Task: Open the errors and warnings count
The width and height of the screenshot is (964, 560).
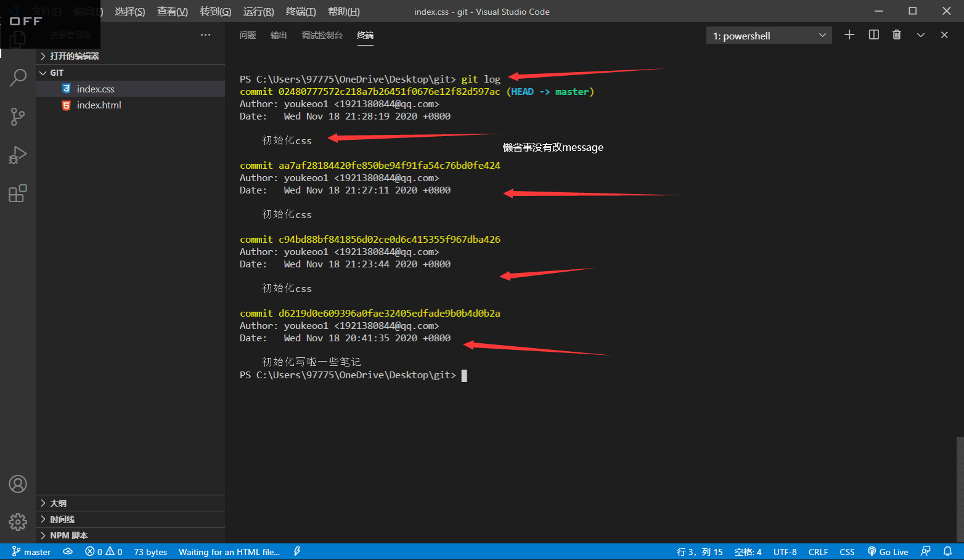Action: [104, 552]
